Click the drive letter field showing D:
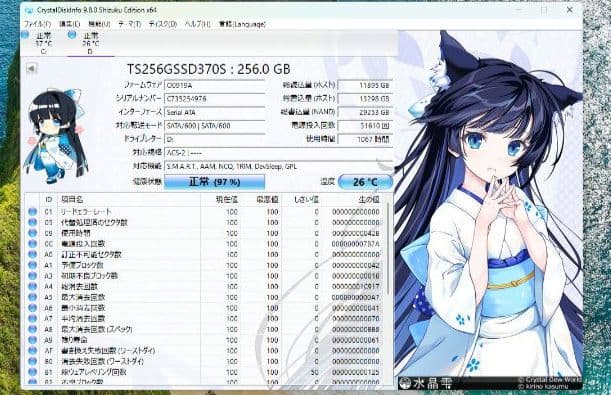This screenshot has width=611, height=395. pyautogui.click(x=214, y=139)
